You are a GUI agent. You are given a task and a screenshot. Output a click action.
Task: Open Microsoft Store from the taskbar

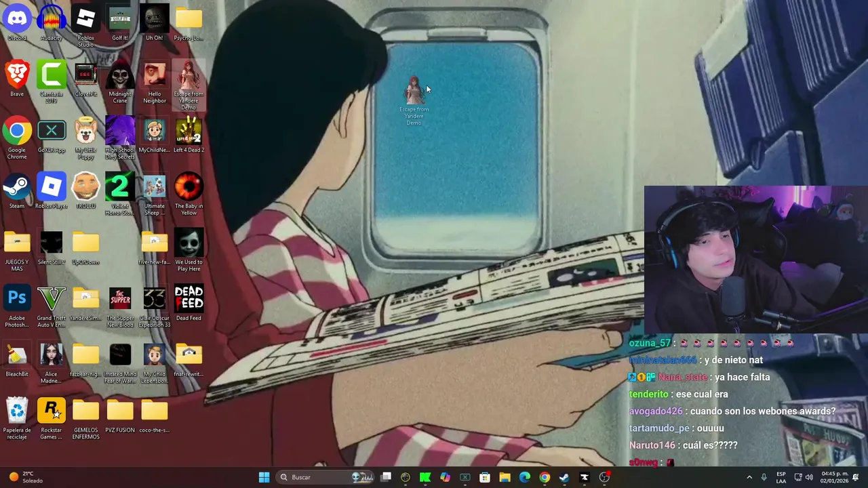click(485, 477)
